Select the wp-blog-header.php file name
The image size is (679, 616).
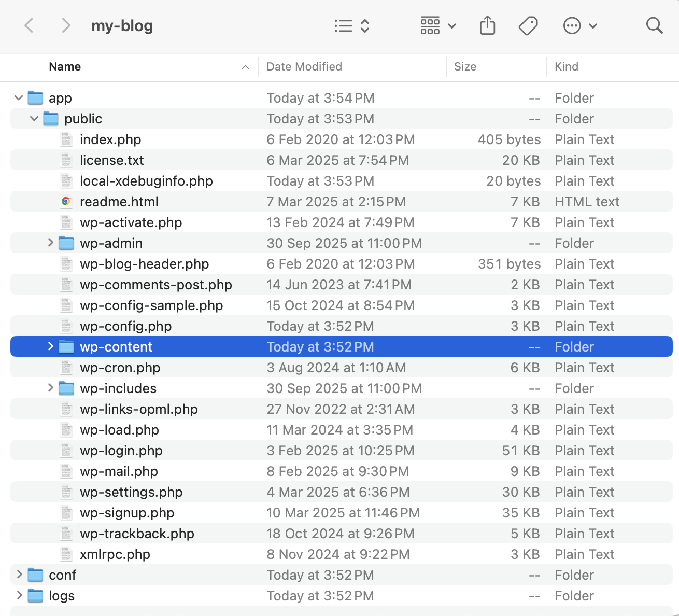[145, 264]
